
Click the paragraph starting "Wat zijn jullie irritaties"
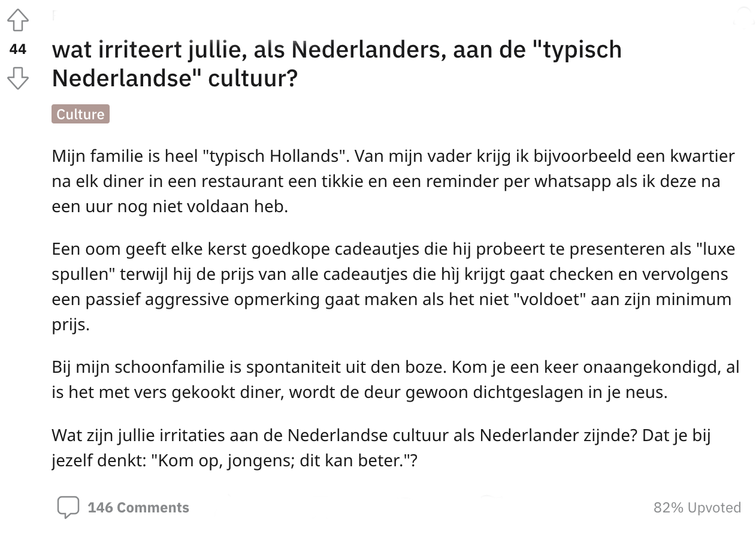point(380,448)
